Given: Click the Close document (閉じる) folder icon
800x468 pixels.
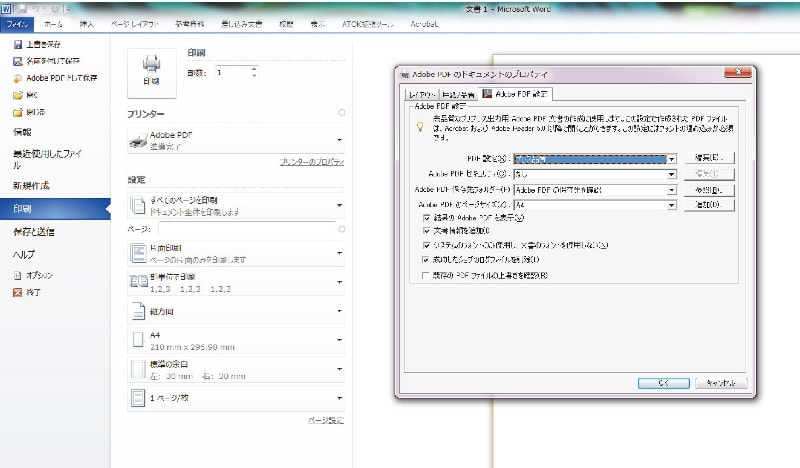Looking at the screenshot, I should [17, 111].
